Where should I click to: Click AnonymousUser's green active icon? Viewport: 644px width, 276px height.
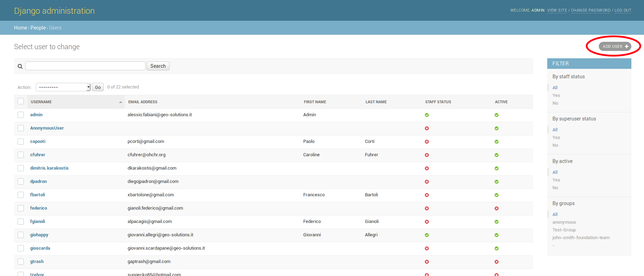point(496,129)
